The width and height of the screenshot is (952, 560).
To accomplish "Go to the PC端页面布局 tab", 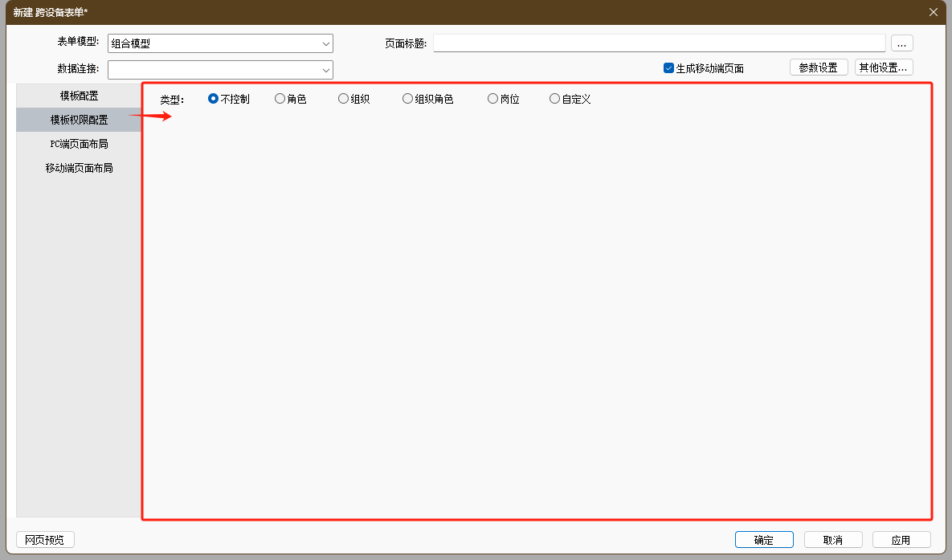I will tap(79, 144).
